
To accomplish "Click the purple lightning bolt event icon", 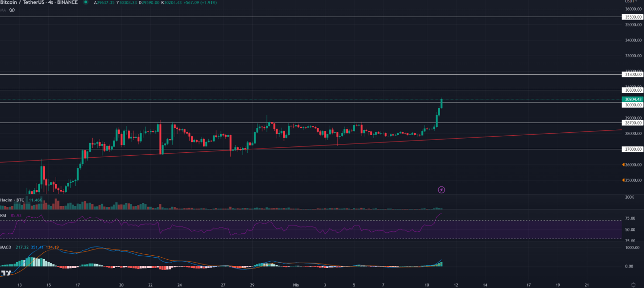I will point(442,189).
